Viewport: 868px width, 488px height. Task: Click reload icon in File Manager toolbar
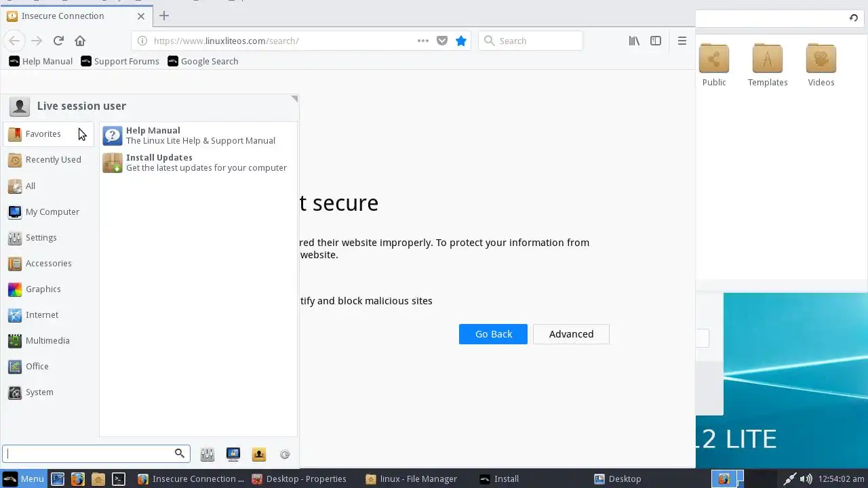(854, 18)
